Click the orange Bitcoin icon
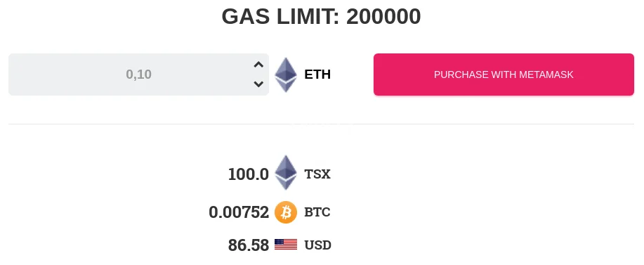The height and width of the screenshot is (265, 644). 285,212
